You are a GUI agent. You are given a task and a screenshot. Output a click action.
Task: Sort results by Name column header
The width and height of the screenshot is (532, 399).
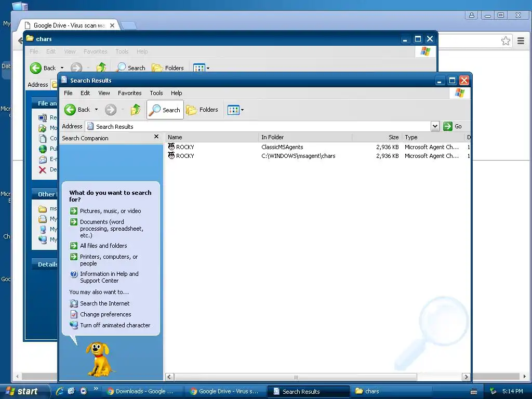(212, 137)
